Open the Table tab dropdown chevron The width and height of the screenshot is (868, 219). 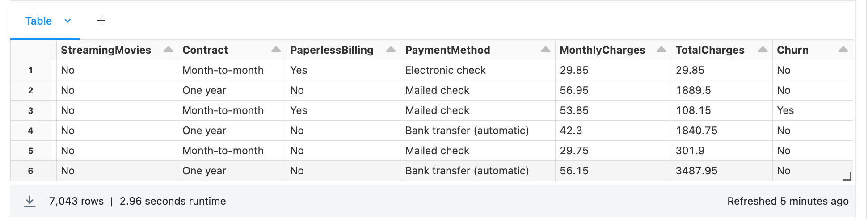click(x=68, y=21)
